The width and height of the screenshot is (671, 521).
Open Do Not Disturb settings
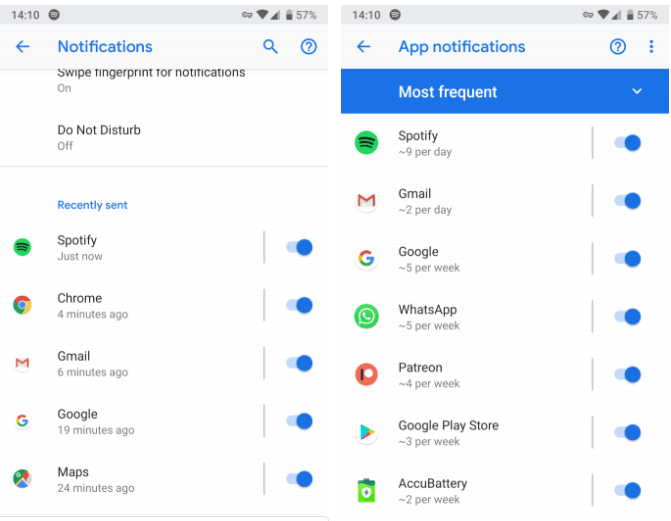[99, 137]
